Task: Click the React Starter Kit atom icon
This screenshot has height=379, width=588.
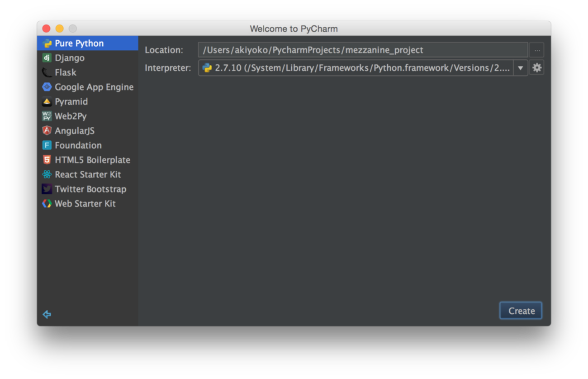Action: (x=47, y=174)
